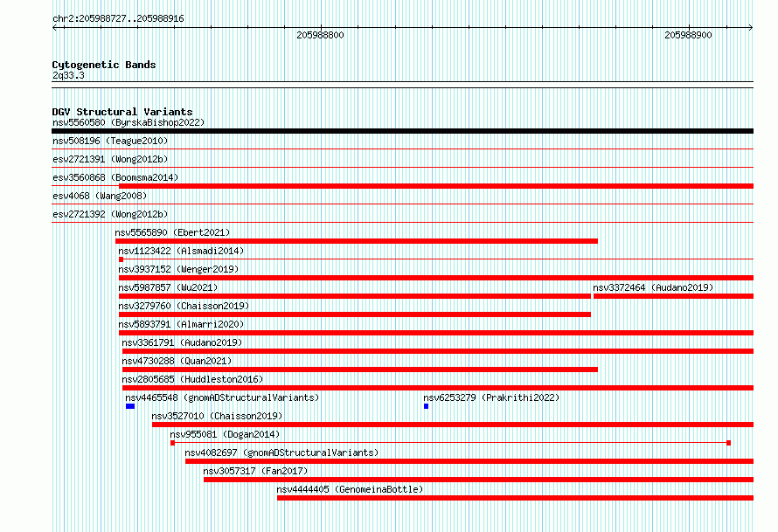Open variant esv2721391 (Wong2012b)
This screenshot has height=532, width=778.
(110, 159)
